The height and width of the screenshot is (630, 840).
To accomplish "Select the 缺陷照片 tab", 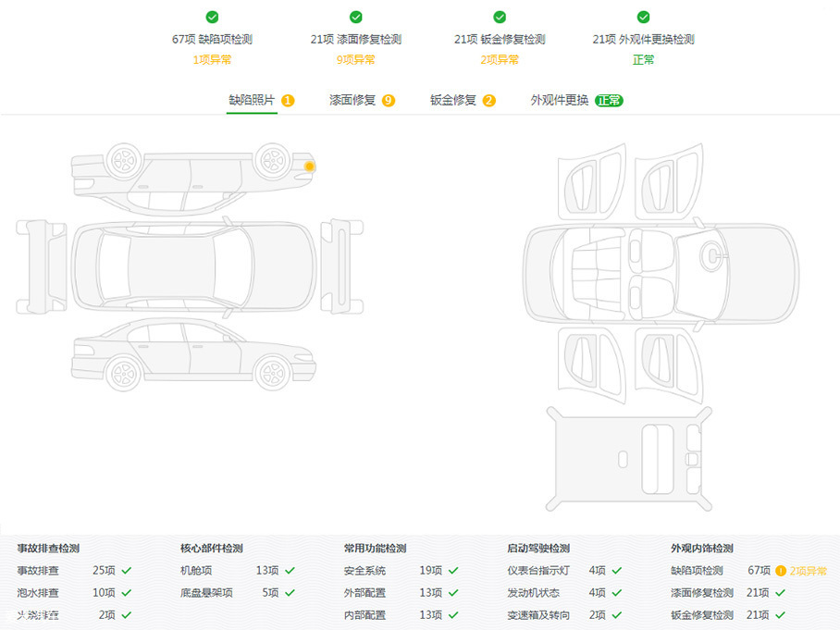I will point(252,100).
